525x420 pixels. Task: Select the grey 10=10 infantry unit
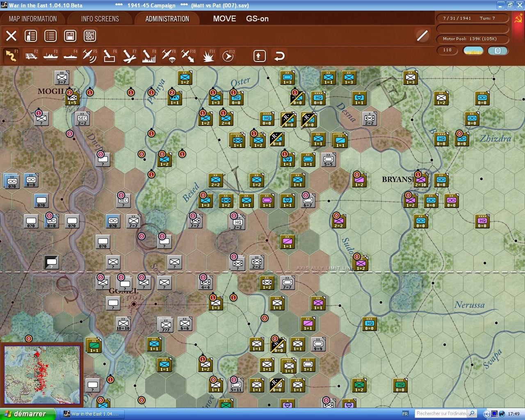pos(123,323)
